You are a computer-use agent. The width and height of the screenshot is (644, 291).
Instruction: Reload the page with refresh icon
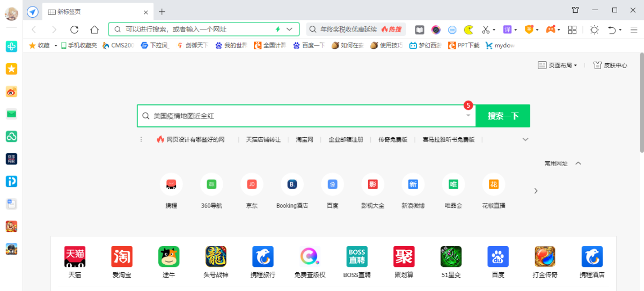click(x=75, y=29)
